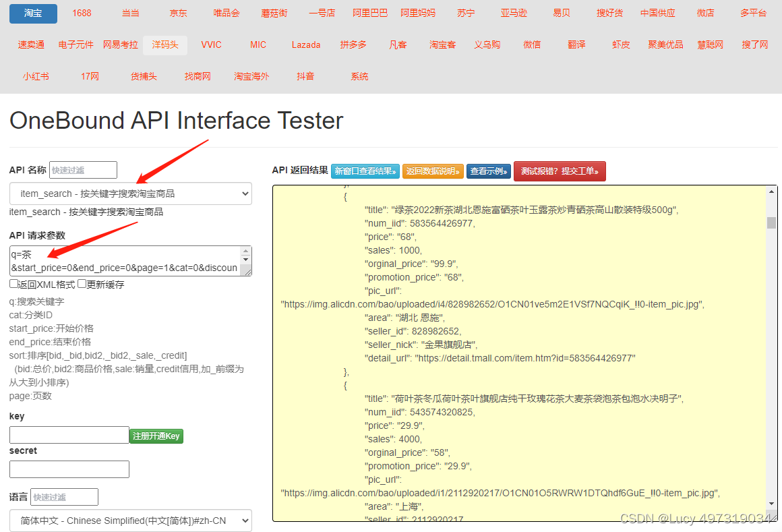Open the 淘宝客 tab
The image size is (782, 532).
[x=442, y=45]
